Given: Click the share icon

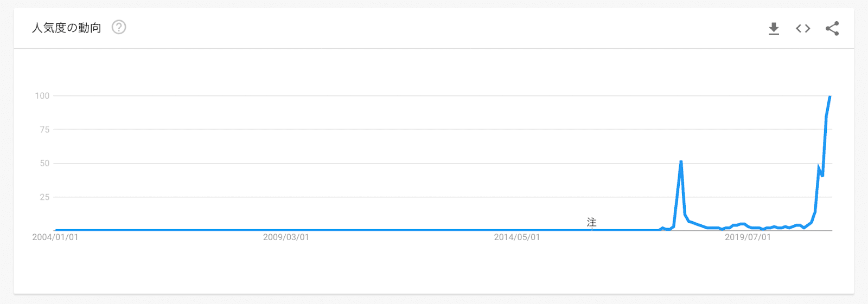Looking at the screenshot, I should coord(832,29).
